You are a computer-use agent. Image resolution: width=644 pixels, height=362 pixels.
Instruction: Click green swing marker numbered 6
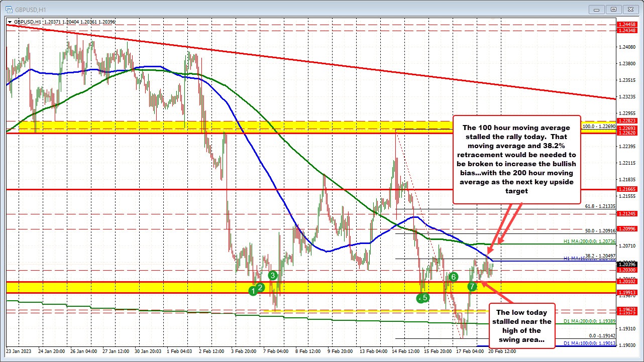[453, 276]
